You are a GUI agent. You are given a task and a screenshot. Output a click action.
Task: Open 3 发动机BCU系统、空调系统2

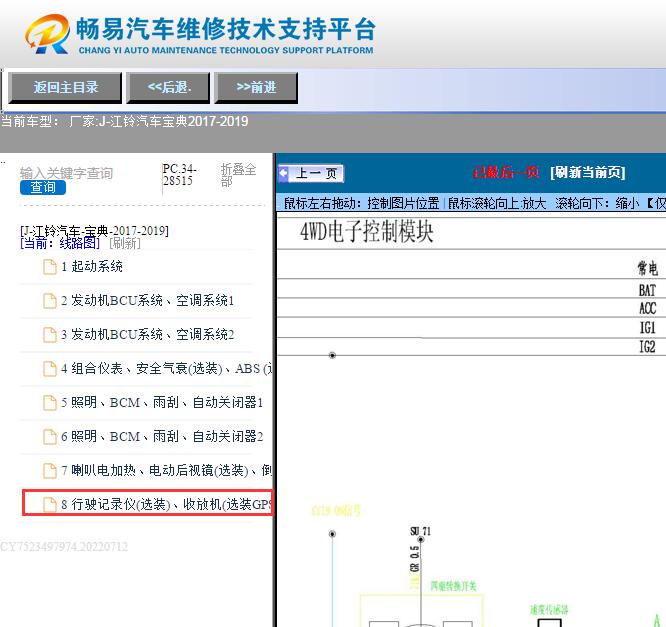coord(147,334)
